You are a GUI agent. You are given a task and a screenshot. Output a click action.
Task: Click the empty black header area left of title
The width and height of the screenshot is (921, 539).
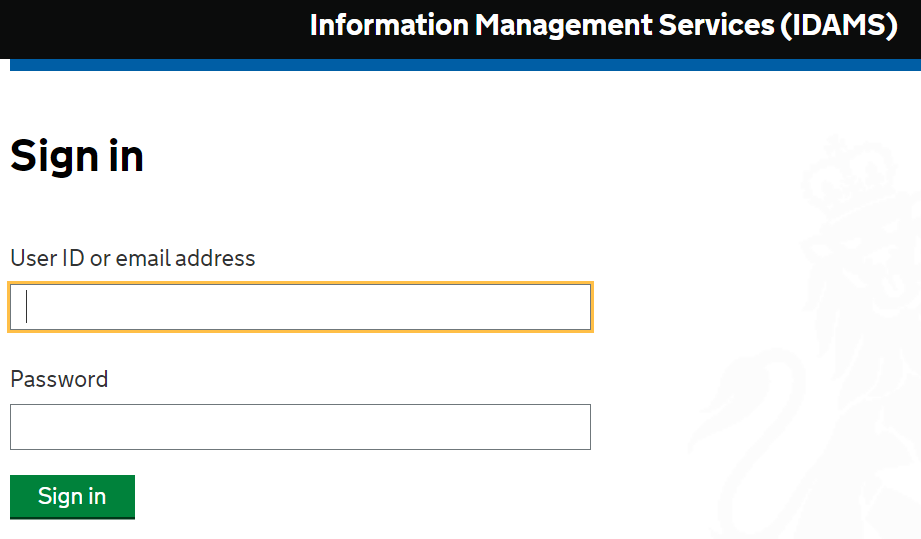[x=153, y=28]
